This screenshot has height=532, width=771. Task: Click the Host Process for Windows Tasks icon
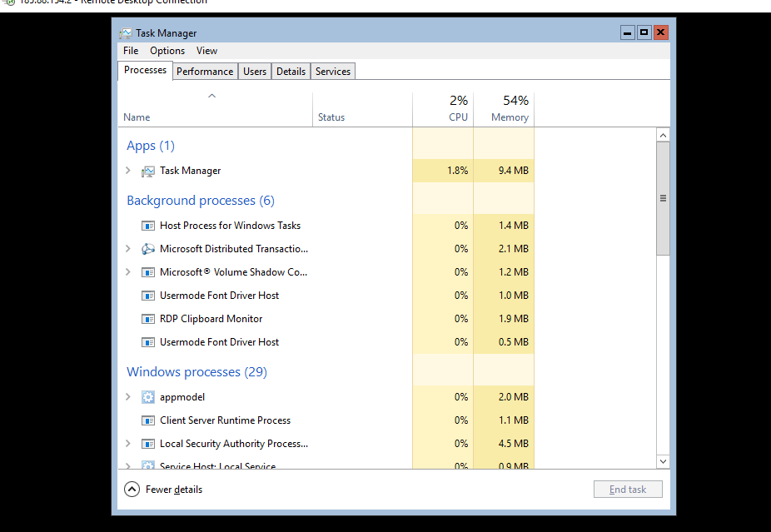[148, 226]
